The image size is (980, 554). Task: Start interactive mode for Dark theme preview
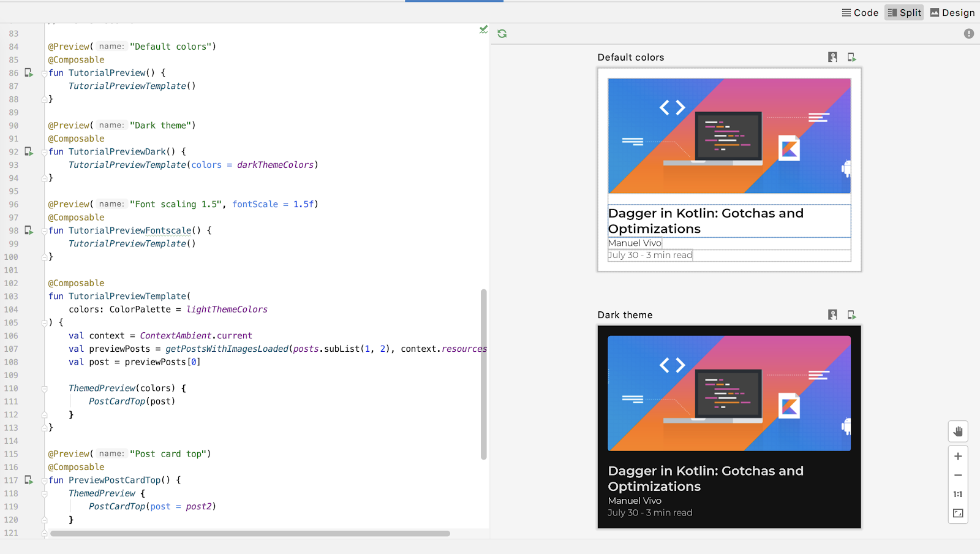click(832, 314)
